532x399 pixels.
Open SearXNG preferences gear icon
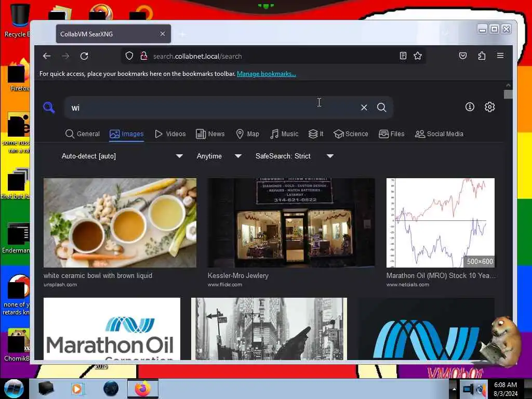489,107
